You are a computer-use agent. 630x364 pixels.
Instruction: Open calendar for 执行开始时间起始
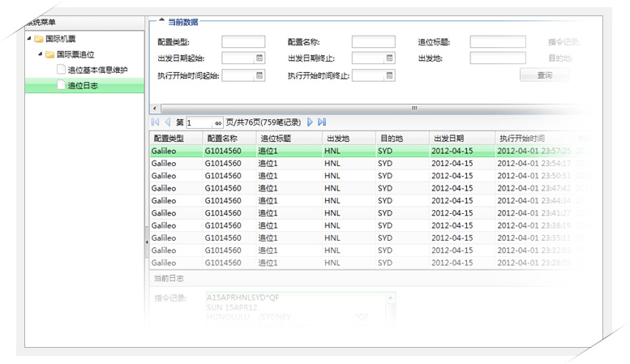[x=259, y=75]
